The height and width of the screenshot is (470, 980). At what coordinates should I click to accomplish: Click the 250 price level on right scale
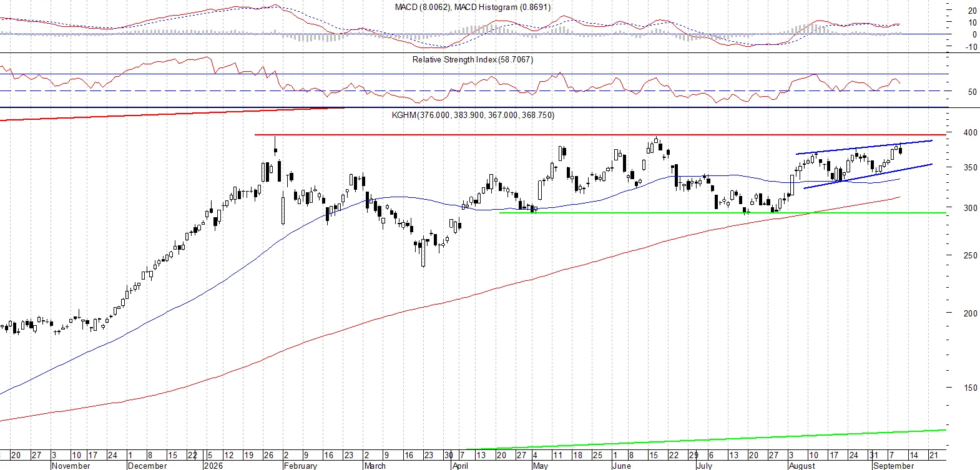pyautogui.click(x=971, y=255)
